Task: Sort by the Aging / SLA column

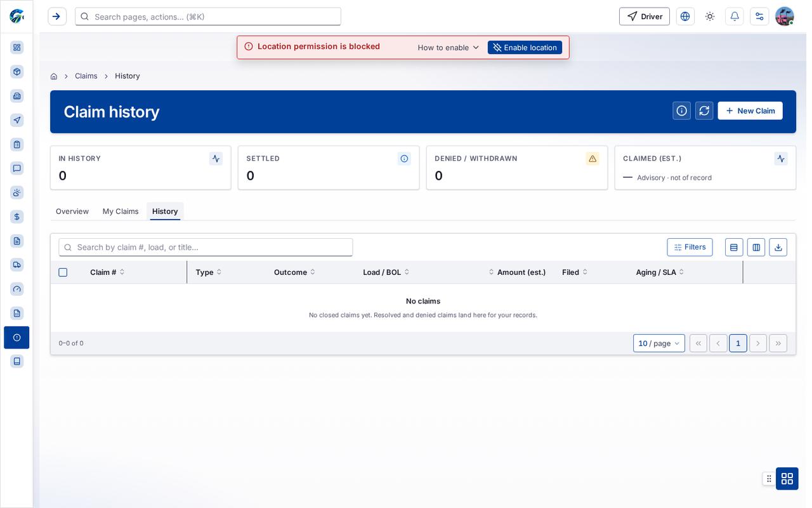Action: [x=660, y=272]
